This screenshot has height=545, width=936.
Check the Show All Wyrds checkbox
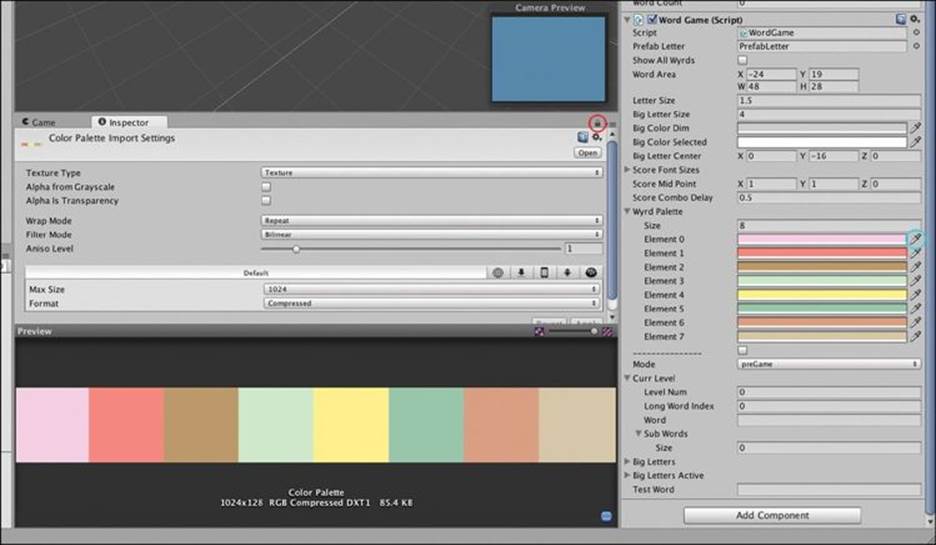tap(742, 60)
